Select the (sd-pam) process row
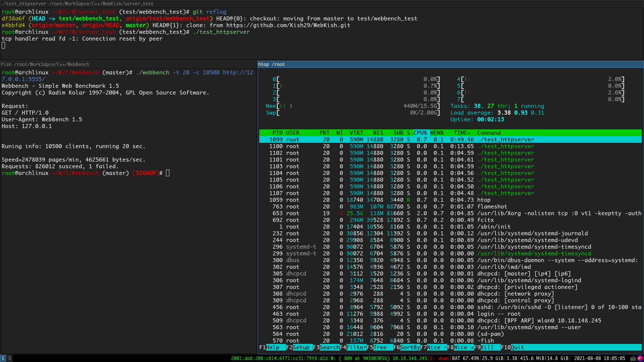Viewport: 644px width, 362px height. [450, 334]
